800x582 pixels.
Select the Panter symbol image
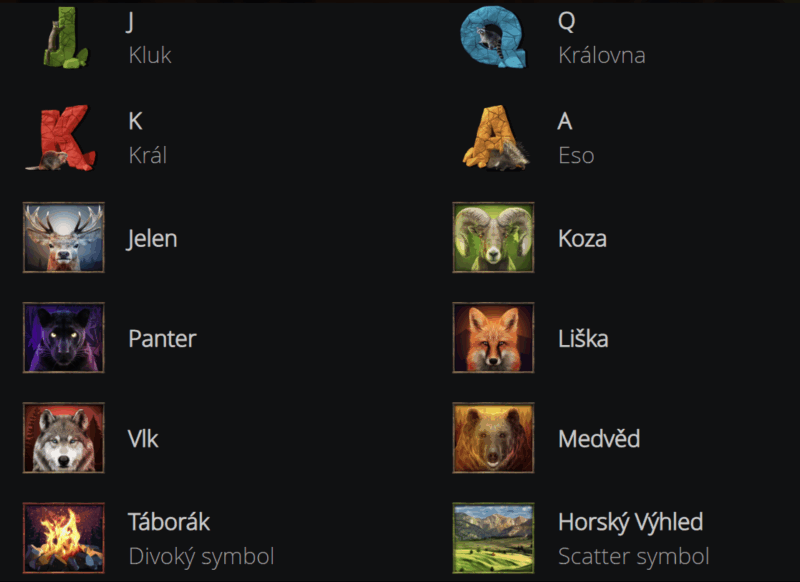point(64,338)
